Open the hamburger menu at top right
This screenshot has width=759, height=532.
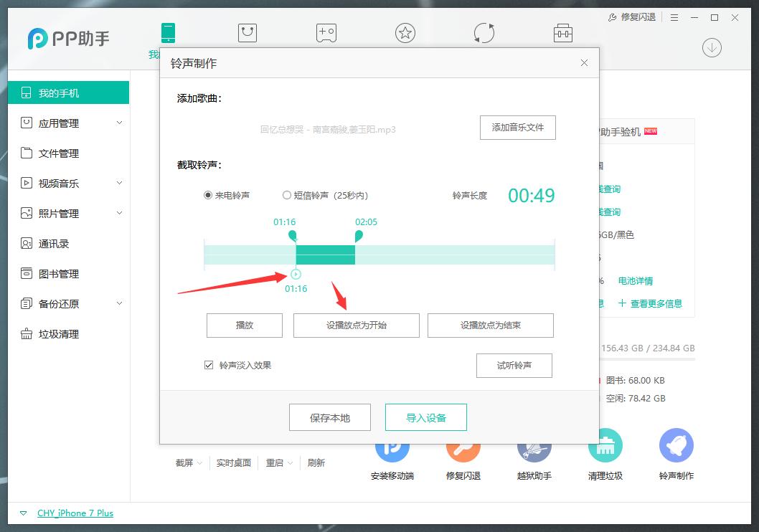click(x=675, y=17)
